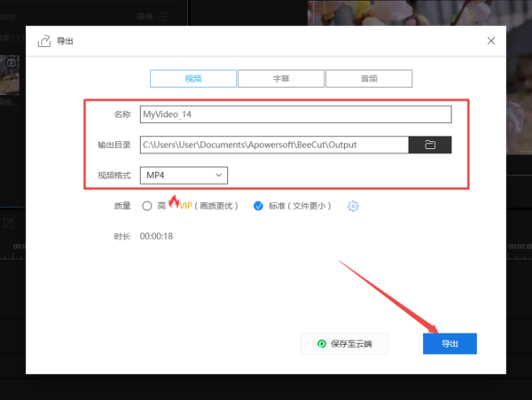Open the 视频格式 MP4 dropdown
Screen dimensions: 532x400
pos(184,176)
